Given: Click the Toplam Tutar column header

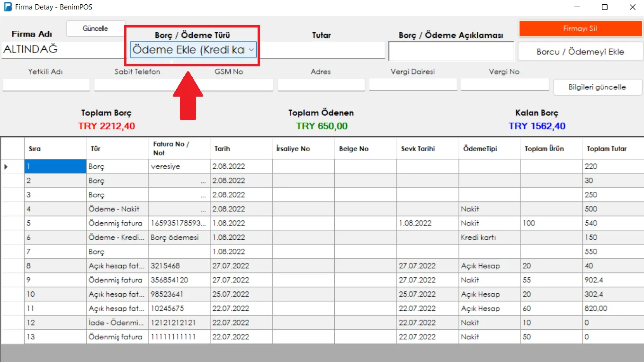Looking at the screenshot, I should click(x=613, y=149).
